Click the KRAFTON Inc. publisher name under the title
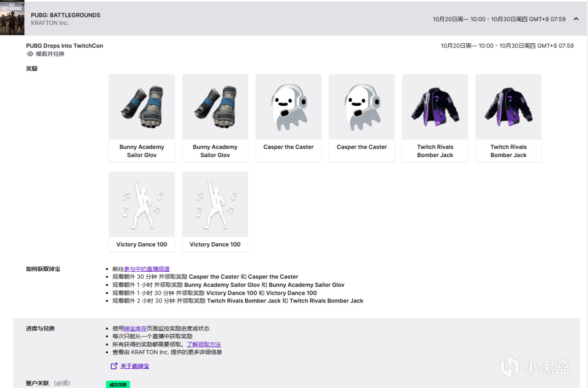 (50, 23)
